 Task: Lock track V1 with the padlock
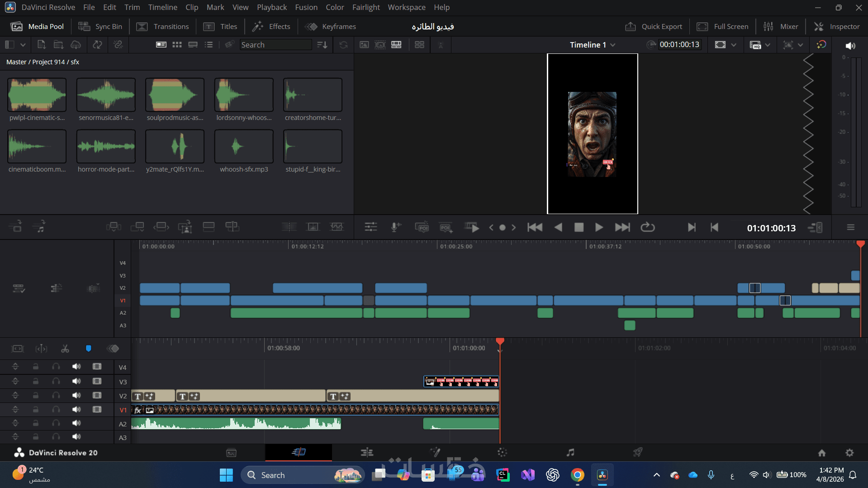tap(35, 409)
